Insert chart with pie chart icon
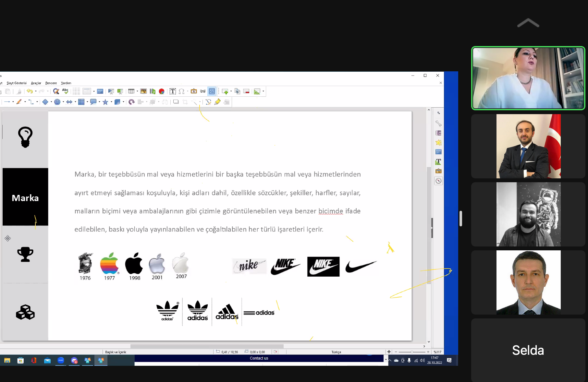 (162, 91)
